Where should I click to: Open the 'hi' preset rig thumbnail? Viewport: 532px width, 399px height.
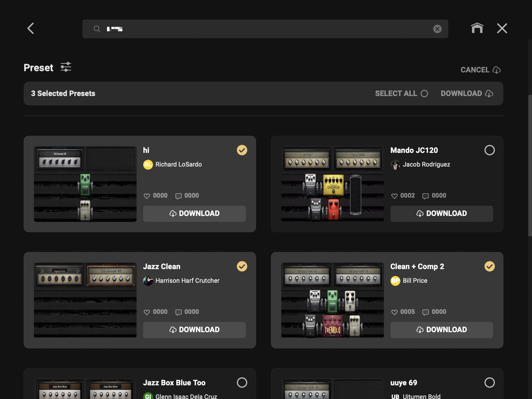(85, 184)
